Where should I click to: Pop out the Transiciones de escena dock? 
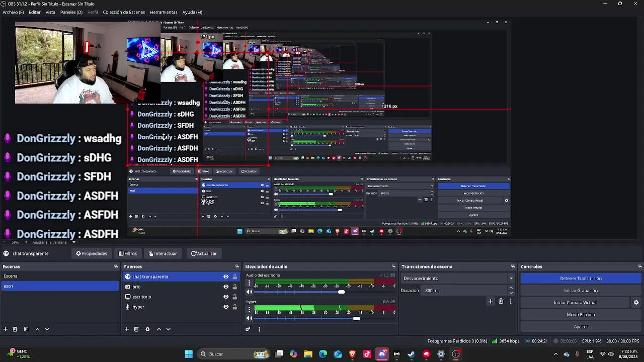pyautogui.click(x=513, y=266)
